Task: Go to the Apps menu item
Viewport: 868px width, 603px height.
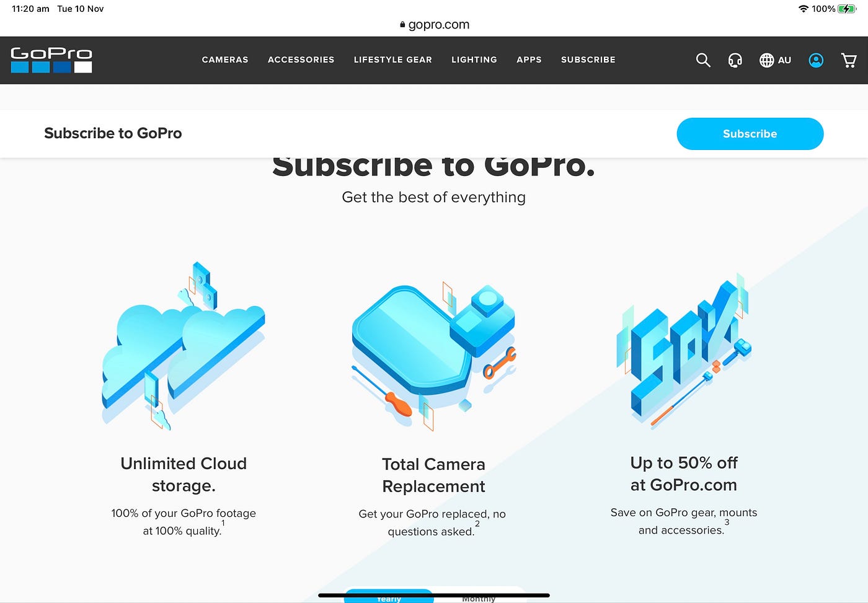Action: [x=529, y=59]
